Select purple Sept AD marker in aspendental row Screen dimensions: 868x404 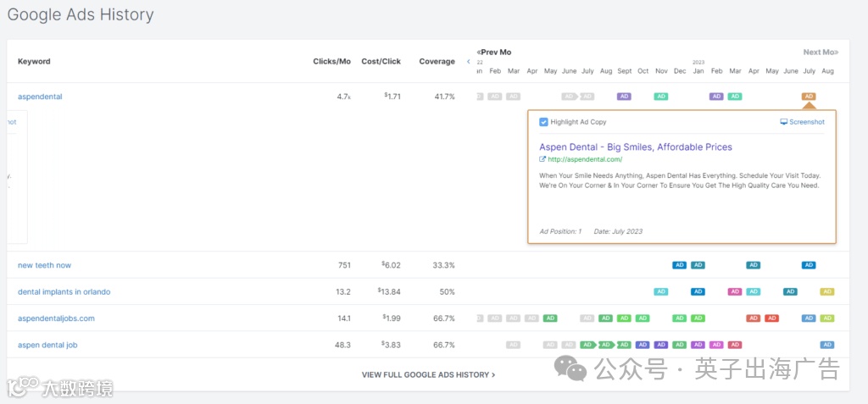[x=624, y=97]
